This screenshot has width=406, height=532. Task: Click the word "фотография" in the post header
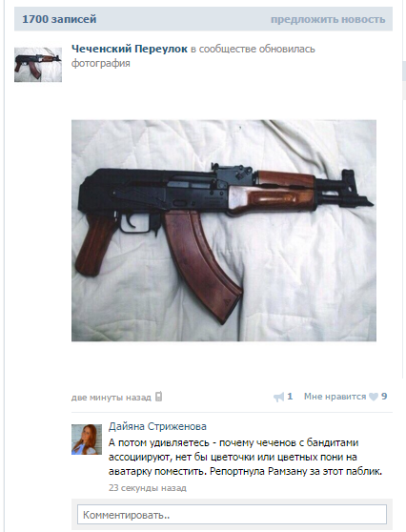tap(101, 64)
